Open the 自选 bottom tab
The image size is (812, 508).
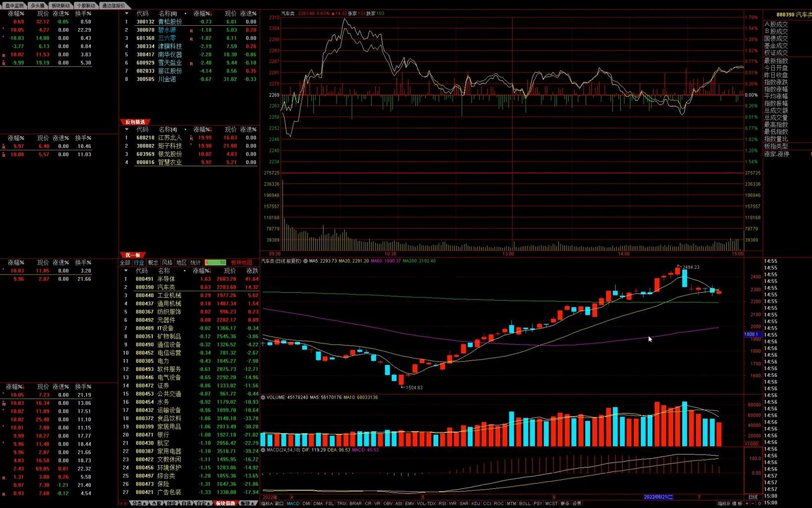click(x=186, y=503)
